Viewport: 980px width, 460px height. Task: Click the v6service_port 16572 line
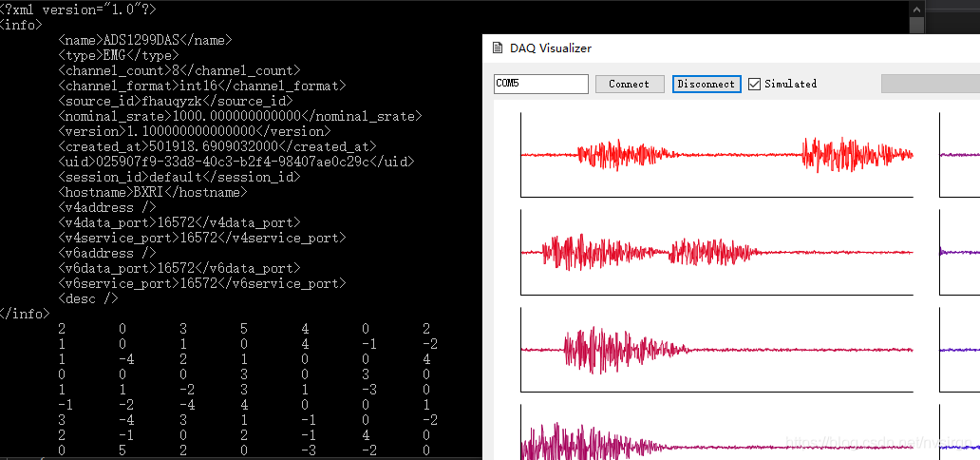[x=202, y=283]
